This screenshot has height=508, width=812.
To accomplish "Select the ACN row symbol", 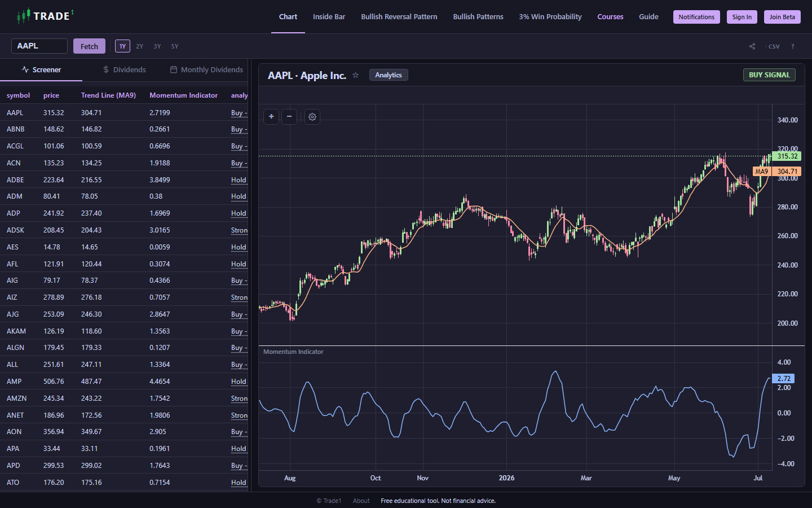I will click(14, 163).
